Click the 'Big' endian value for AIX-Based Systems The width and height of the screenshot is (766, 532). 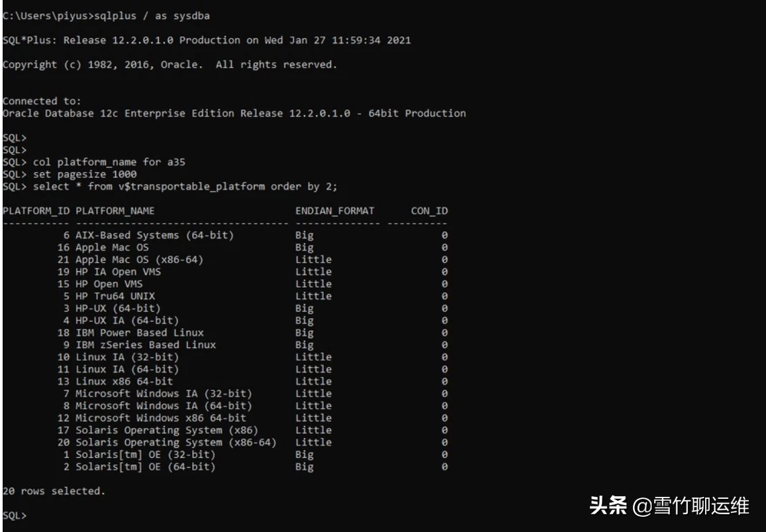[305, 236]
